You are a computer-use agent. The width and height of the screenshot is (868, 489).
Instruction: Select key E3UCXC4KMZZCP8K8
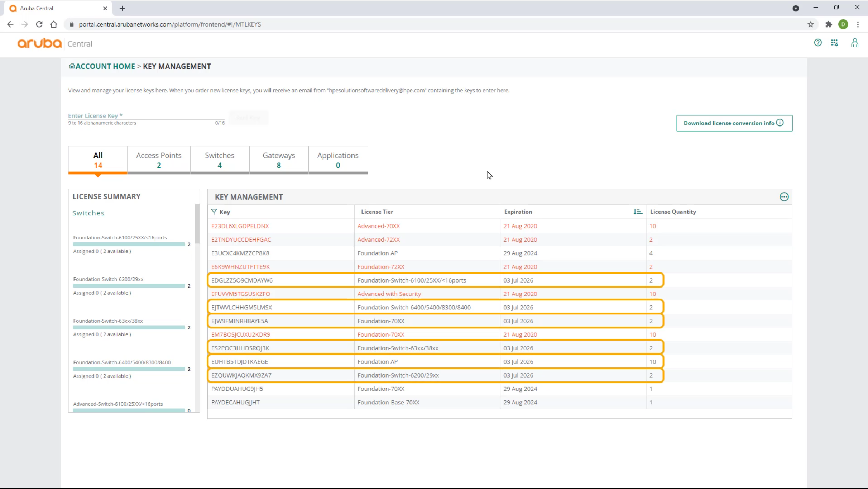pos(240,253)
